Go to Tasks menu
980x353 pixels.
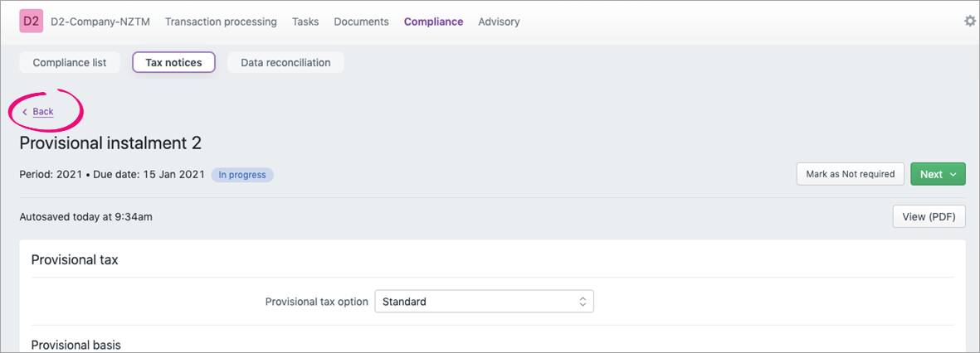[305, 22]
